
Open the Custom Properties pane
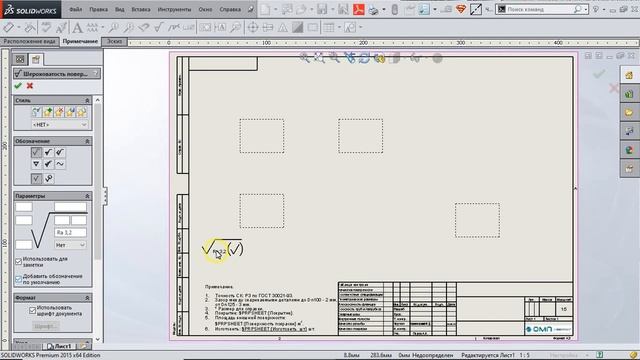click(629, 168)
